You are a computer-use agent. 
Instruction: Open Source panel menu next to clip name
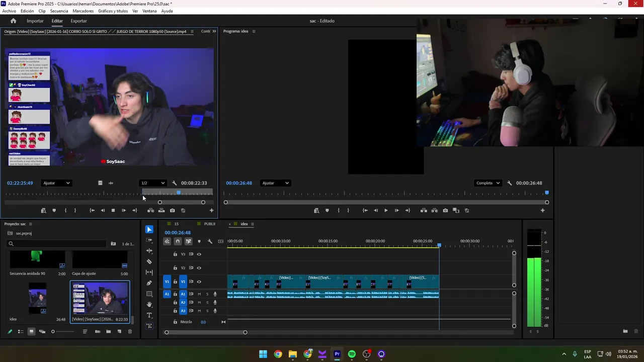point(192,31)
